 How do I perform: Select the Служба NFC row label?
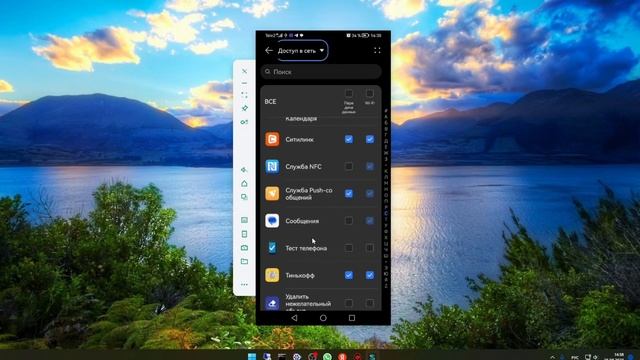tap(303, 167)
